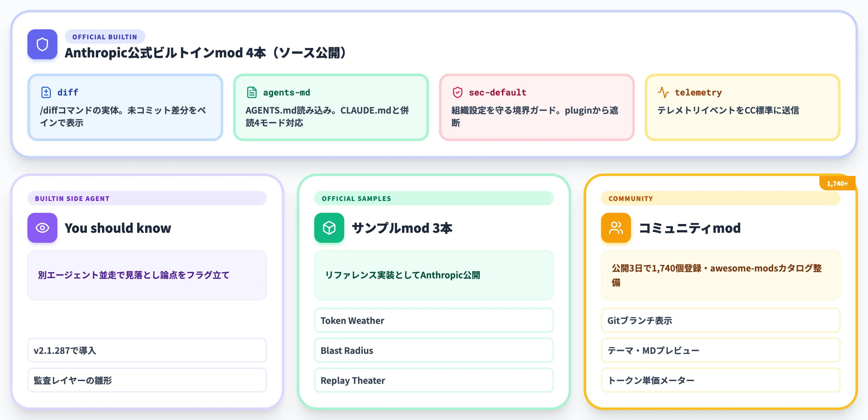Click the 組織設定を守る境界ガード description
The height and width of the screenshot is (420, 868).
click(535, 116)
